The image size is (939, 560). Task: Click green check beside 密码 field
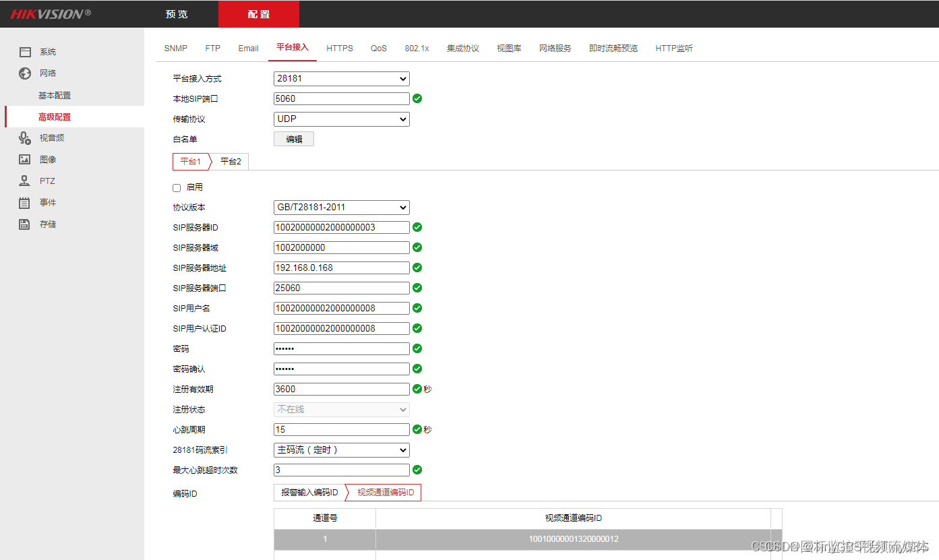click(x=417, y=348)
